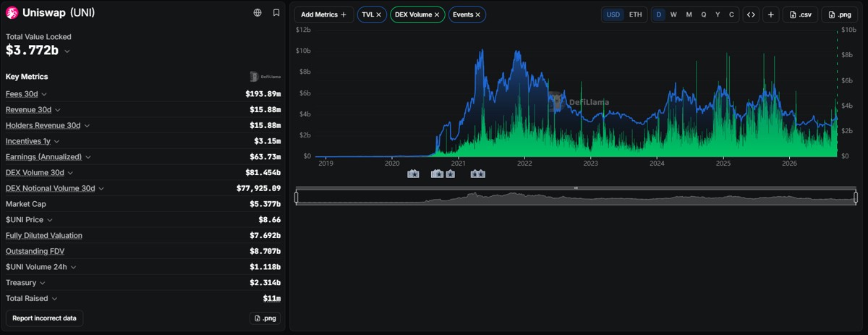Image resolution: width=868 pixels, height=335 pixels.
Task: Click the right handle of the range slider
Action: pyautogui.click(x=856, y=197)
